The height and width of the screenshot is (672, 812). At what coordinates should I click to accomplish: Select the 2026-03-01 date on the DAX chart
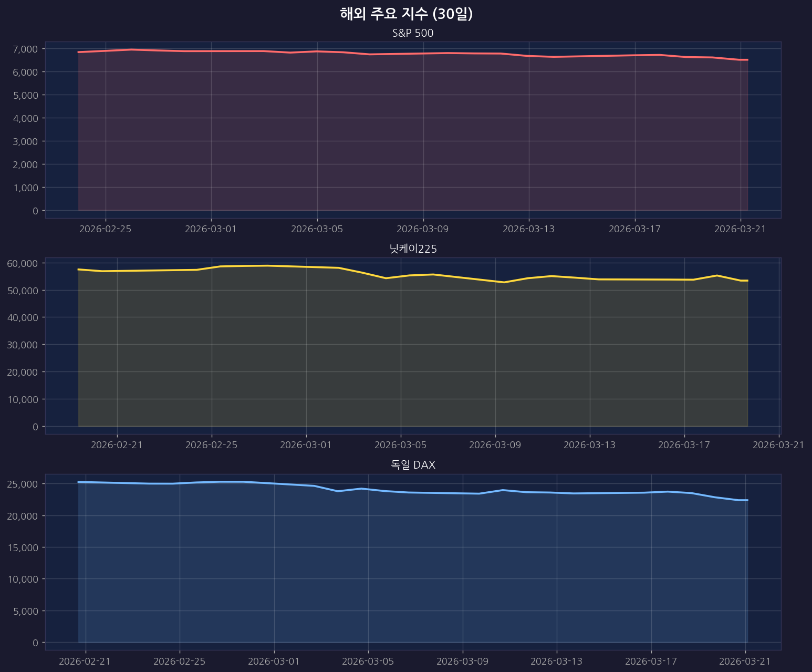(274, 661)
